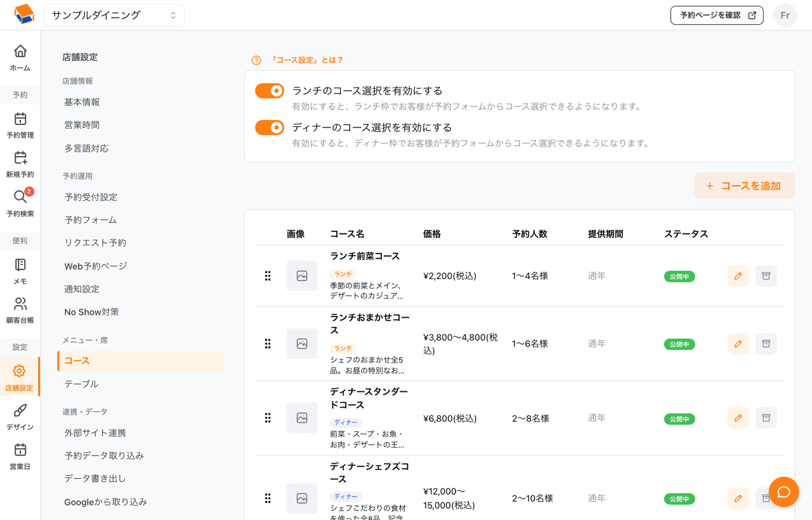Archive ランチおまかせコース row
Viewport: 812px width, 520px height.
click(766, 344)
